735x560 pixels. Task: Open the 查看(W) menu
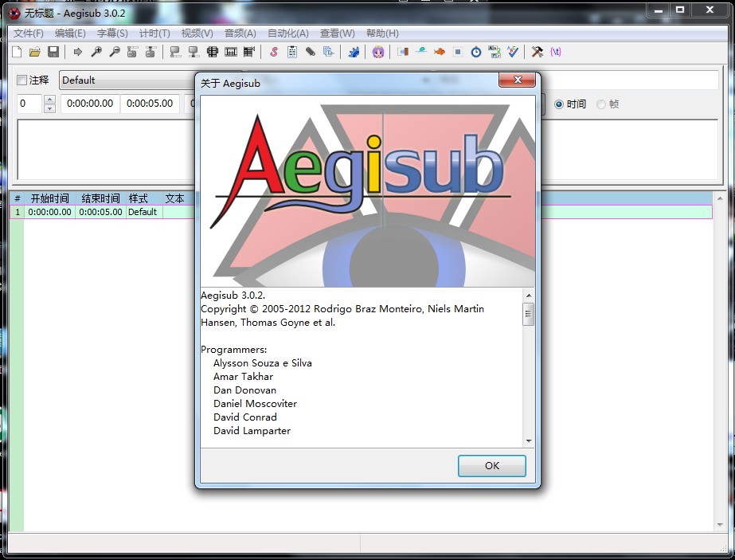coord(338,33)
